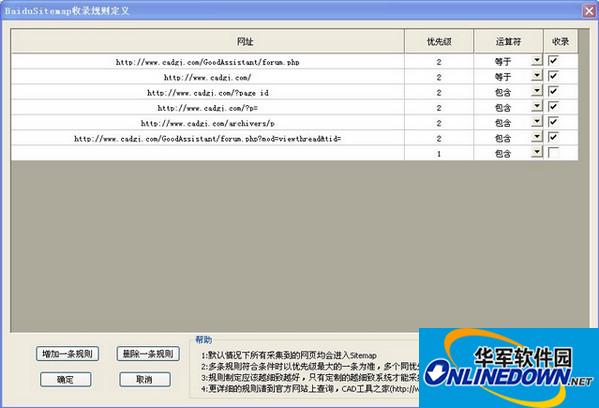Open operator dropdown for GoodAssistant/forum.php row
599x408 pixels.
pos(537,60)
